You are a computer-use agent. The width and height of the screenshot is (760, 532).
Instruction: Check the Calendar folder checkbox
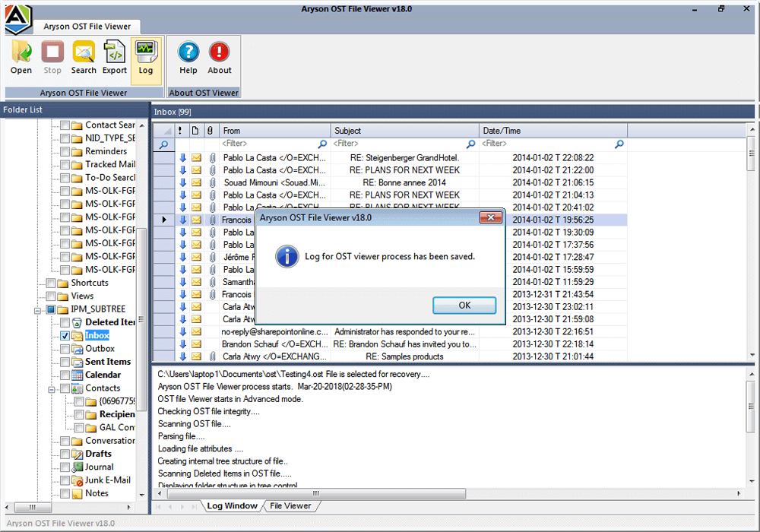(65, 375)
